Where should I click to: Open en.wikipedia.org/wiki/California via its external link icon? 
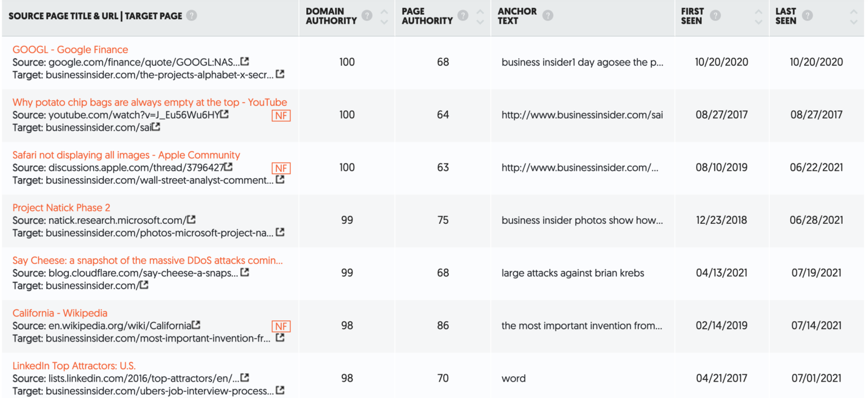pyautogui.click(x=196, y=325)
